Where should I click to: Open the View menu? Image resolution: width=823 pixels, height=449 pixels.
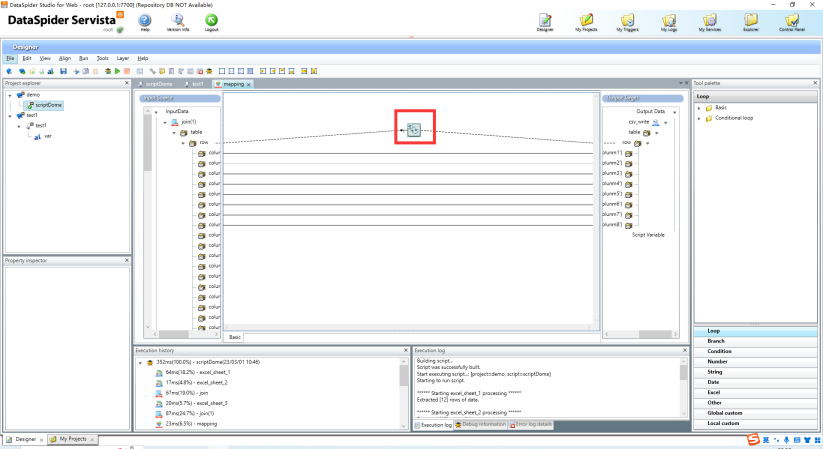pyautogui.click(x=45, y=58)
